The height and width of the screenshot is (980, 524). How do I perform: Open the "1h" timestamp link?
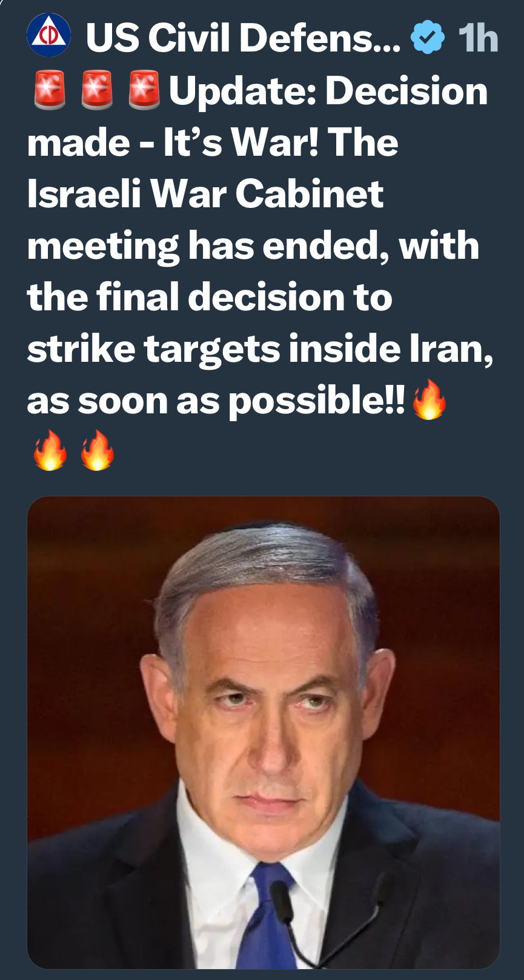(x=478, y=38)
